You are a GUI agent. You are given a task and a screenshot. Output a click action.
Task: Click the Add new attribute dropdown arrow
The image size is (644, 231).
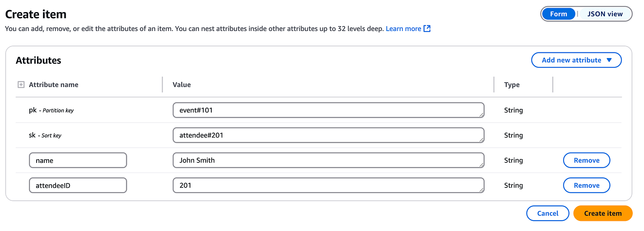(609, 60)
